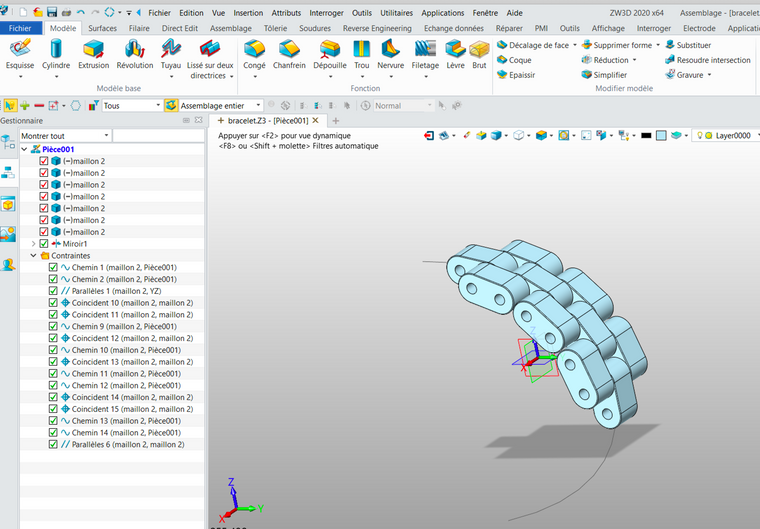Click the Pièce001 root node
The height and width of the screenshot is (529, 760).
58,149
